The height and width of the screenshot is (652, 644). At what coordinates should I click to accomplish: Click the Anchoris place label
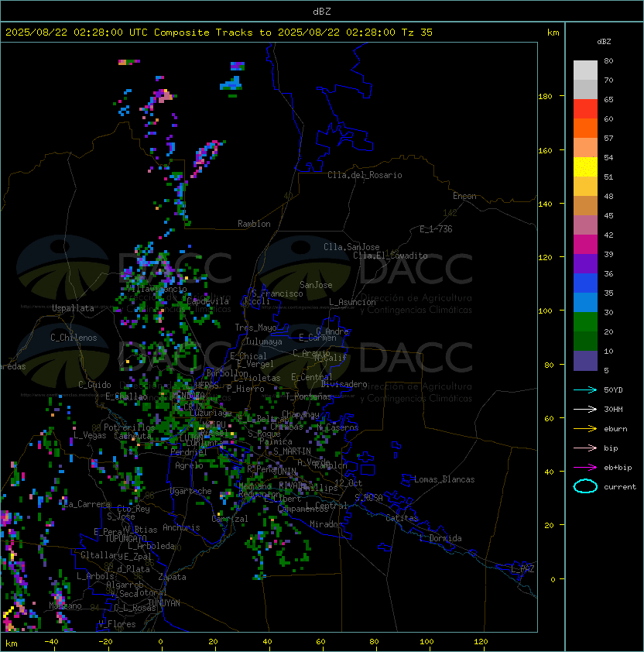181,527
